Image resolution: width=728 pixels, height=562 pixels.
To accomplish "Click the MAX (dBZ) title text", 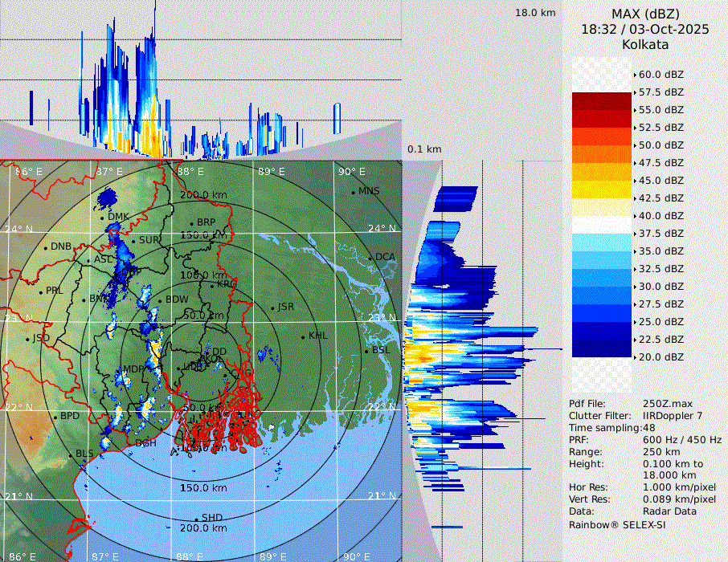I will pyautogui.click(x=645, y=14).
